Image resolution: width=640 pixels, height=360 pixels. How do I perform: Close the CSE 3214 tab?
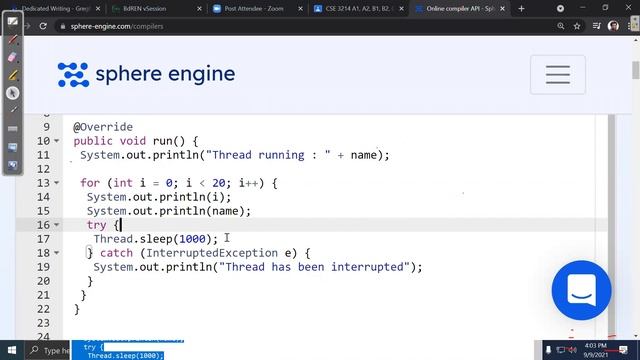click(x=402, y=9)
